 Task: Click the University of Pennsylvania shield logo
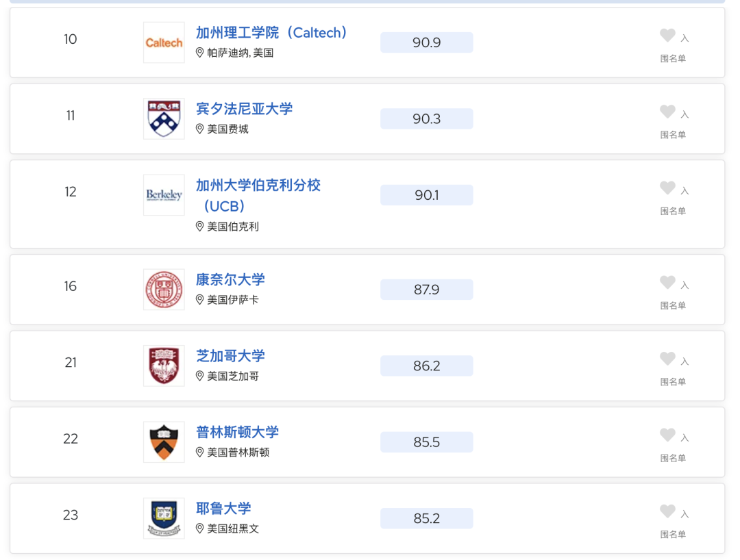164,119
